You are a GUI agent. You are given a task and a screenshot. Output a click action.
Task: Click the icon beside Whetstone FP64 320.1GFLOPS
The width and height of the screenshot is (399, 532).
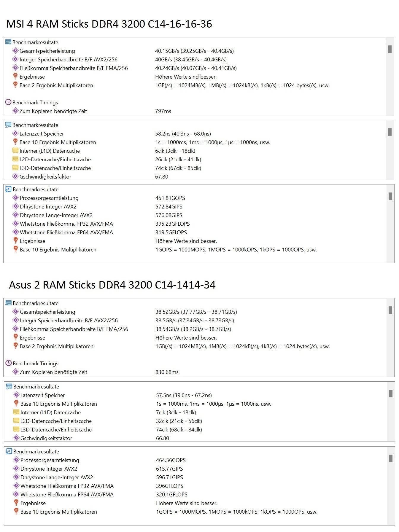click(x=16, y=494)
